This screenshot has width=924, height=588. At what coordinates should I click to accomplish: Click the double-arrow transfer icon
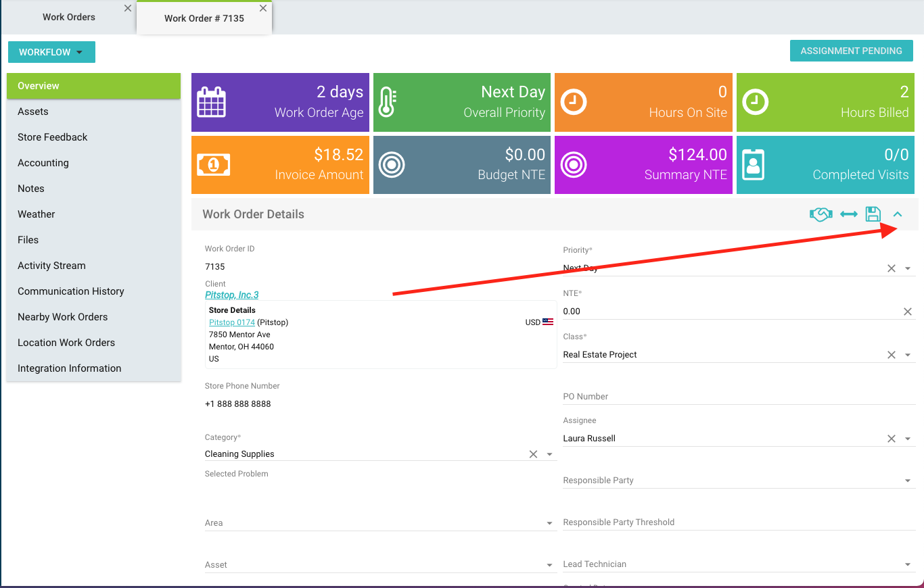pyautogui.click(x=848, y=214)
